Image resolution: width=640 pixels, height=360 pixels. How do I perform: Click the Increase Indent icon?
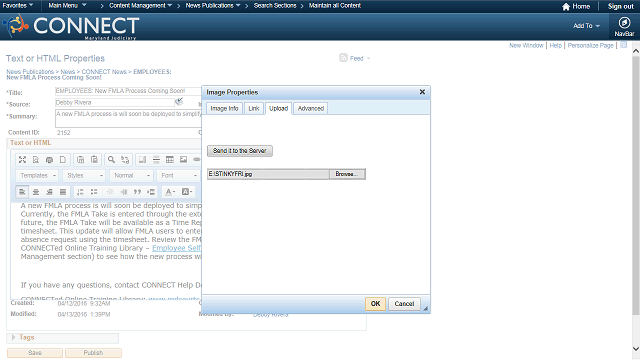coord(124,192)
